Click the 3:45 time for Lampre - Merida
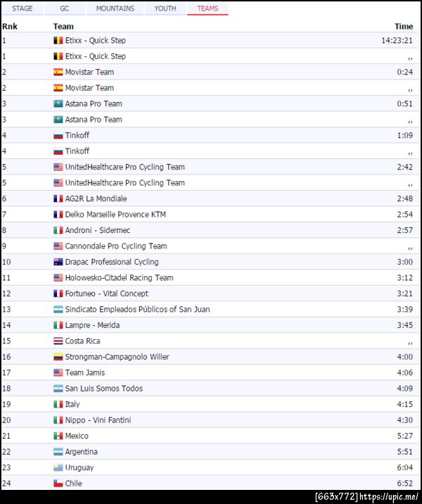 click(404, 325)
